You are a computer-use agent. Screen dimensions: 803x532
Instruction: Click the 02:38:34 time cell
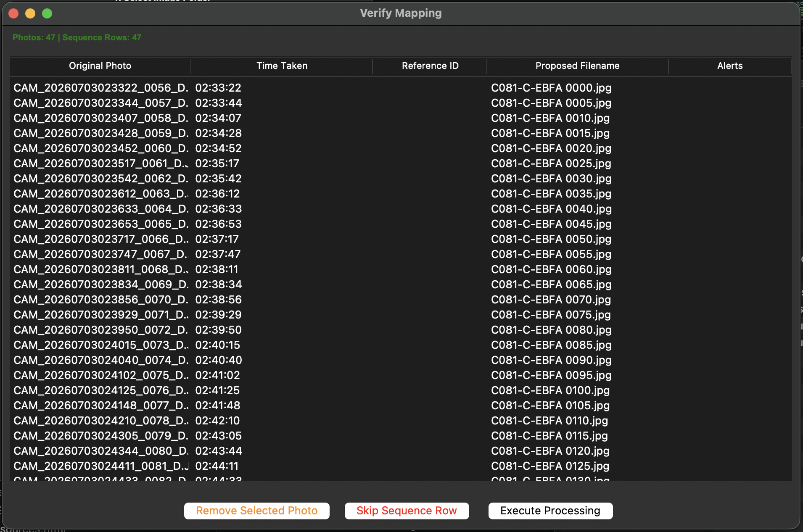[219, 284]
